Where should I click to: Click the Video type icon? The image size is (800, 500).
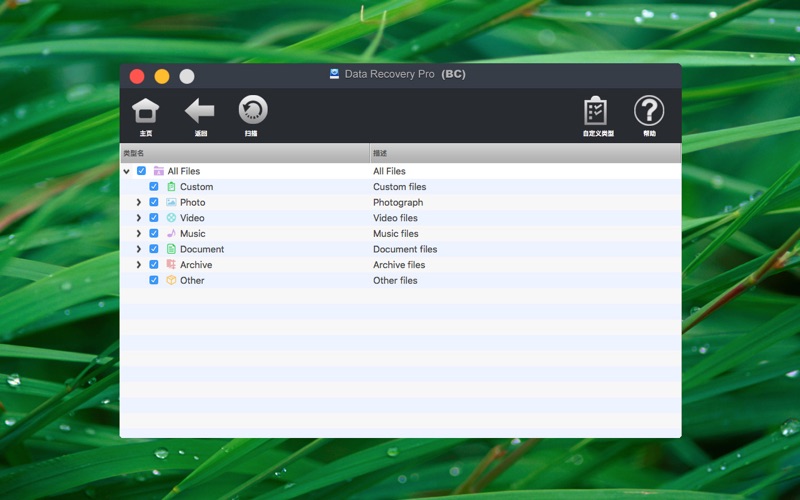171,218
